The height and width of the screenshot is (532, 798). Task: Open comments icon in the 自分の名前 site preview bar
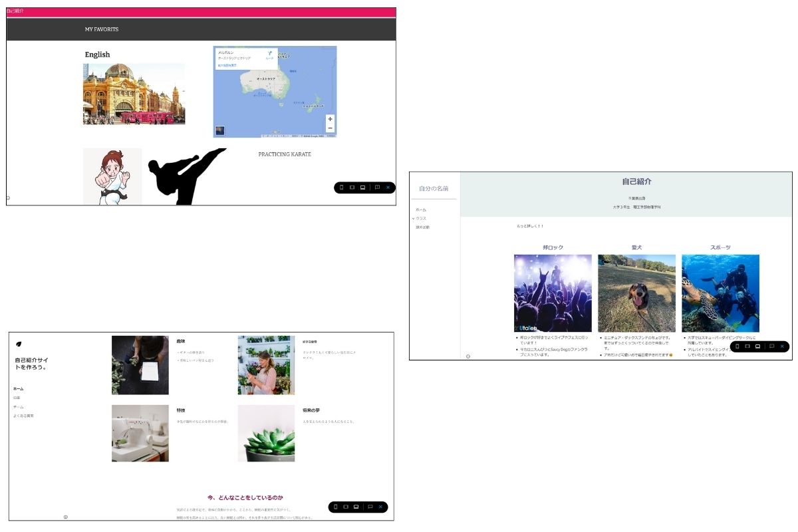pos(771,346)
